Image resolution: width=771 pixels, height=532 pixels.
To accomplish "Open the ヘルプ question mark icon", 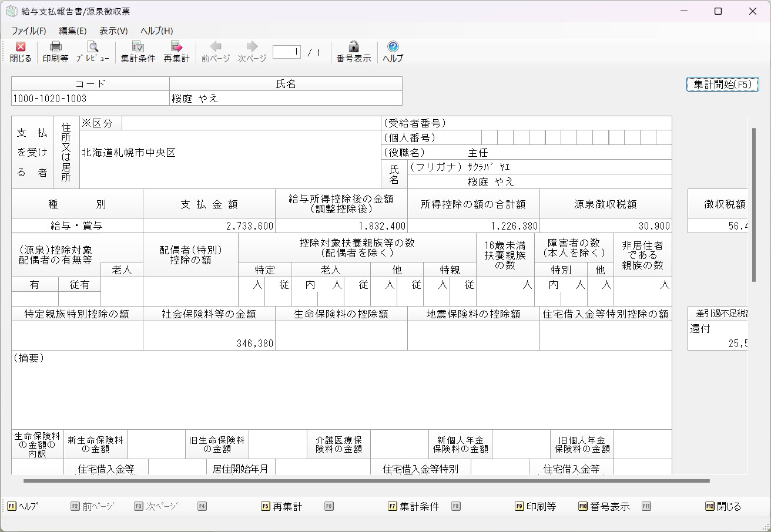I will pos(393,47).
